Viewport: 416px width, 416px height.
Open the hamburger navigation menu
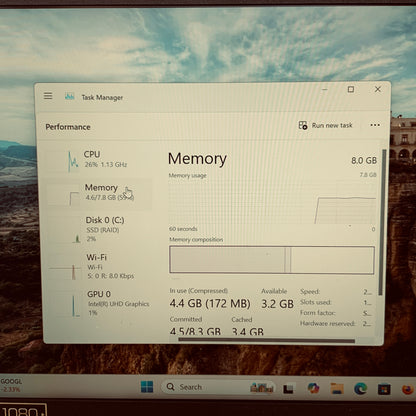coord(48,96)
